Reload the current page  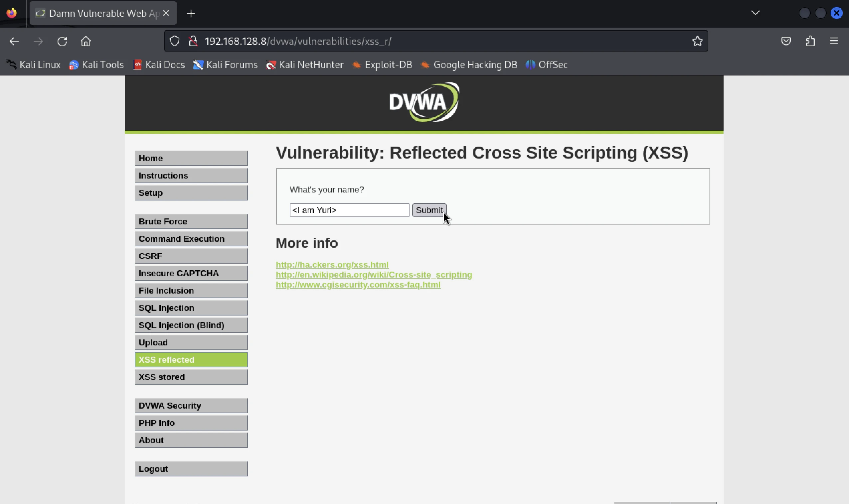coord(62,42)
